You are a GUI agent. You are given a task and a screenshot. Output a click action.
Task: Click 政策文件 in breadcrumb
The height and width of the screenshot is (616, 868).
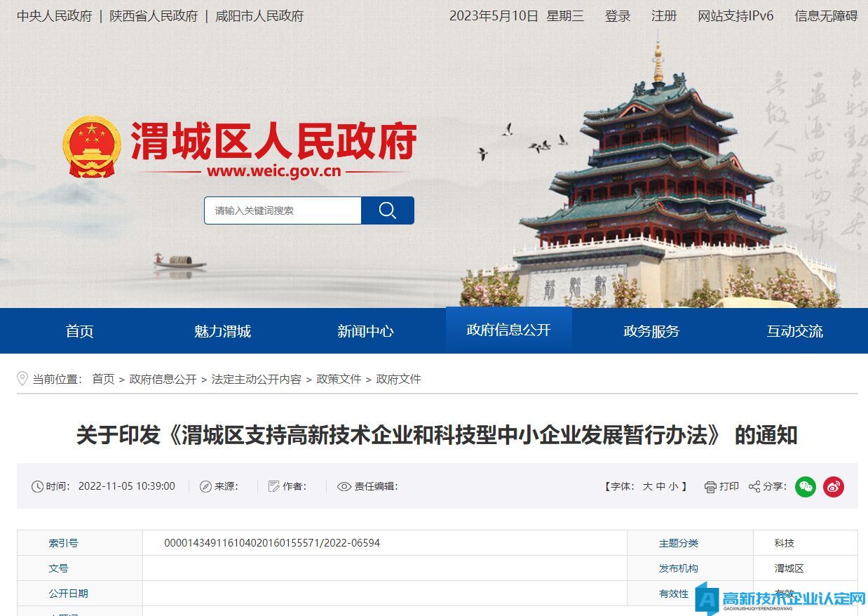pyautogui.click(x=339, y=379)
